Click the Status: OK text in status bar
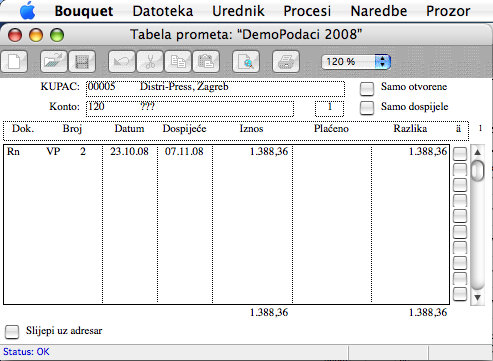 point(26,352)
